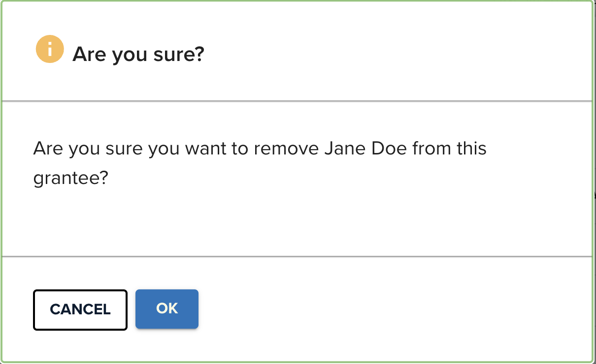Click the word "grantee?" in the message
This screenshot has width=596, height=364.
(70, 179)
